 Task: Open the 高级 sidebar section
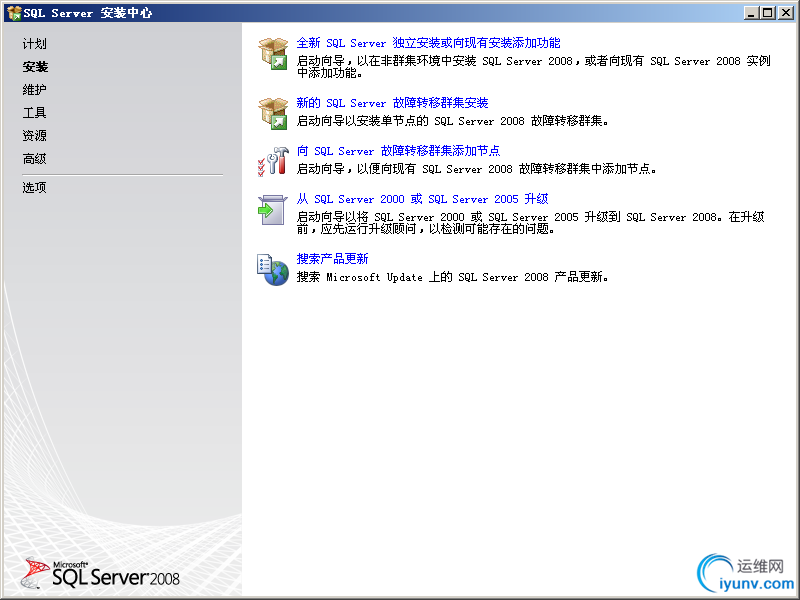point(34,159)
